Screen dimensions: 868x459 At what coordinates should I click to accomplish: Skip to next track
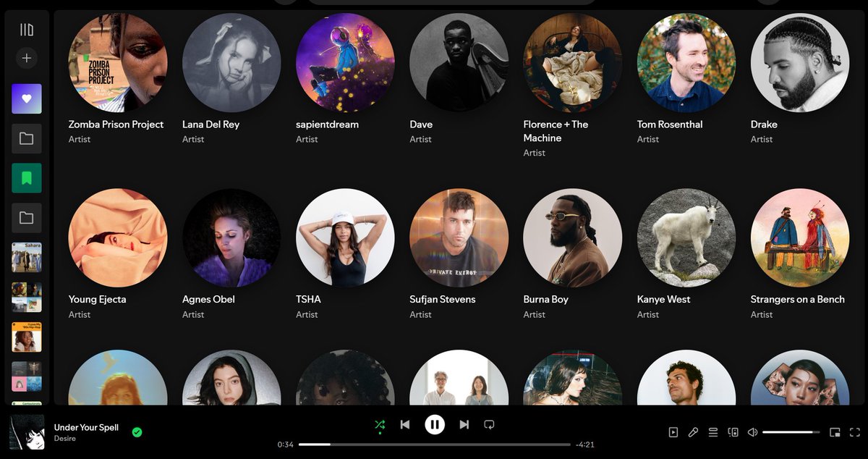click(x=464, y=425)
